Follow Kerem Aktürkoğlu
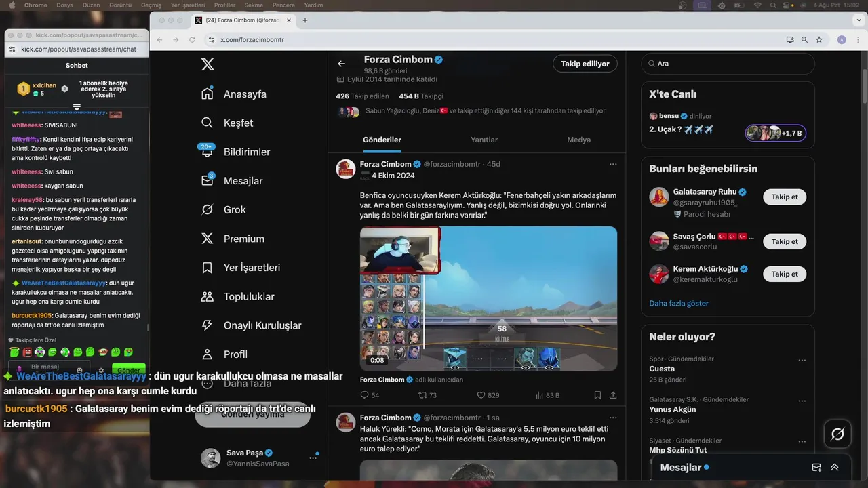 click(785, 274)
